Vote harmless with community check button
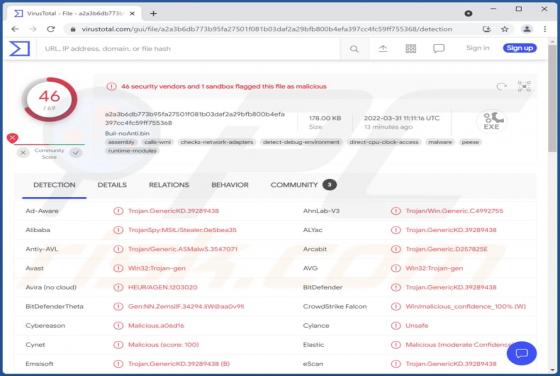The width and height of the screenshot is (560, 376). [x=76, y=153]
